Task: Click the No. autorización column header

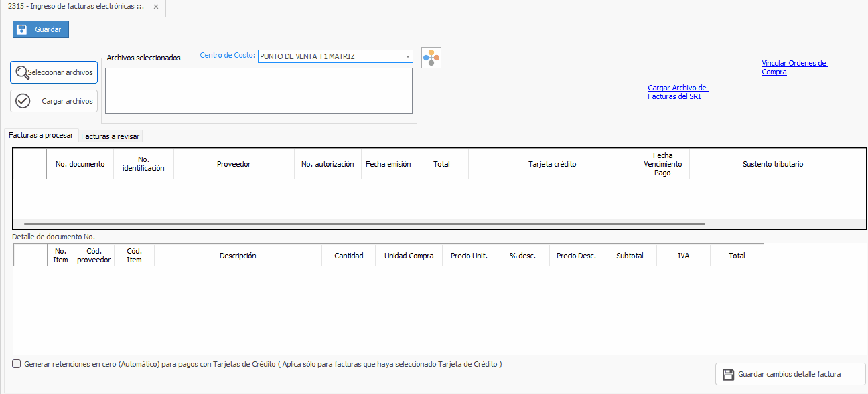Action: 328,164
